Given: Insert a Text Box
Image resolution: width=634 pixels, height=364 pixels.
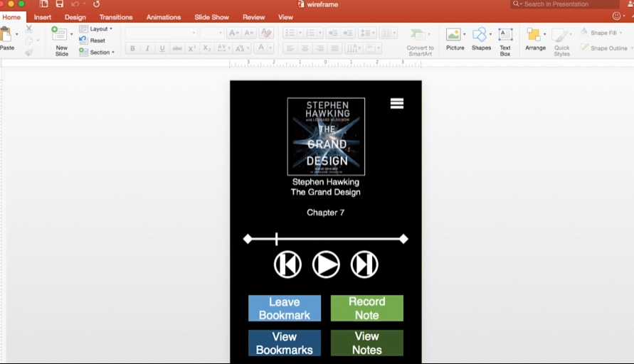Looking at the screenshot, I should [x=505, y=42].
